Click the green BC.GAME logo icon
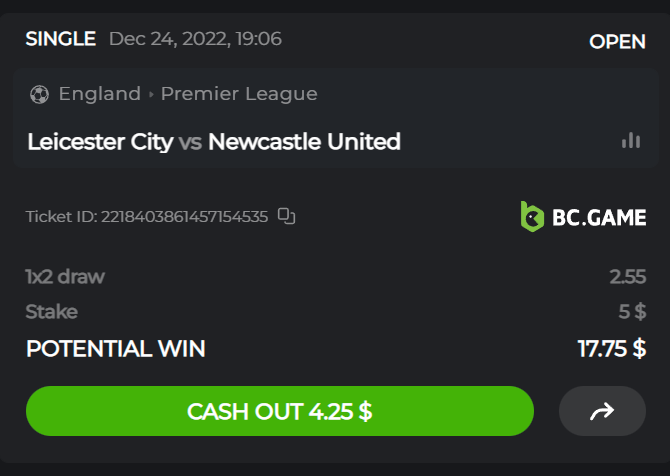Viewport: 670px width, 476px height. 532,216
